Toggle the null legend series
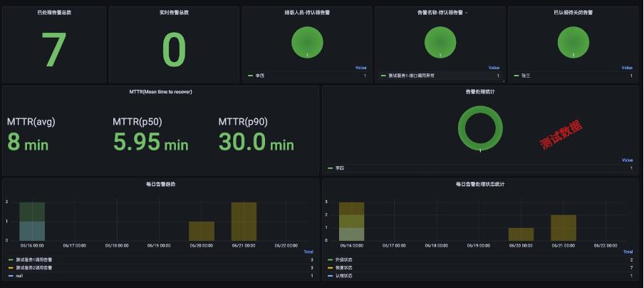Viewport: 644px width, 288px height. tap(19, 276)
